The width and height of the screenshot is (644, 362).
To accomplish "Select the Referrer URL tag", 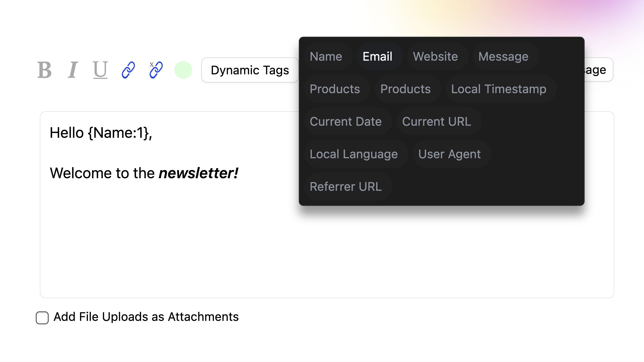I will tap(345, 187).
